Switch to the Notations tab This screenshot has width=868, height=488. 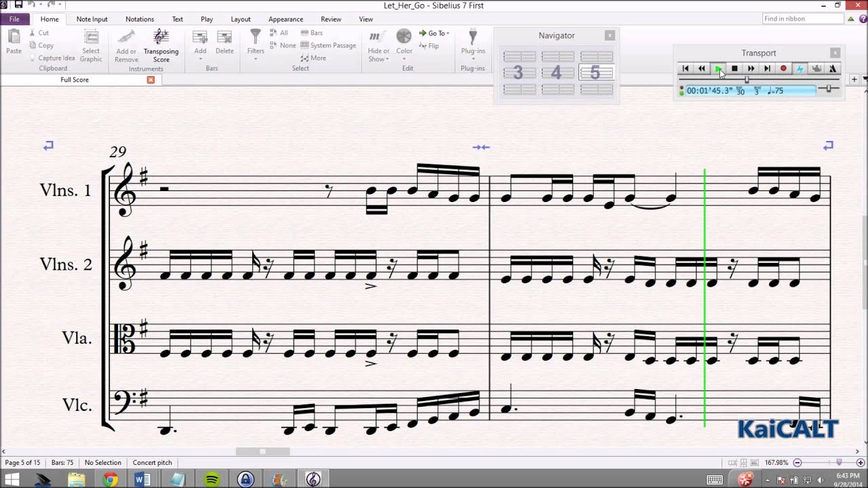[x=140, y=19]
